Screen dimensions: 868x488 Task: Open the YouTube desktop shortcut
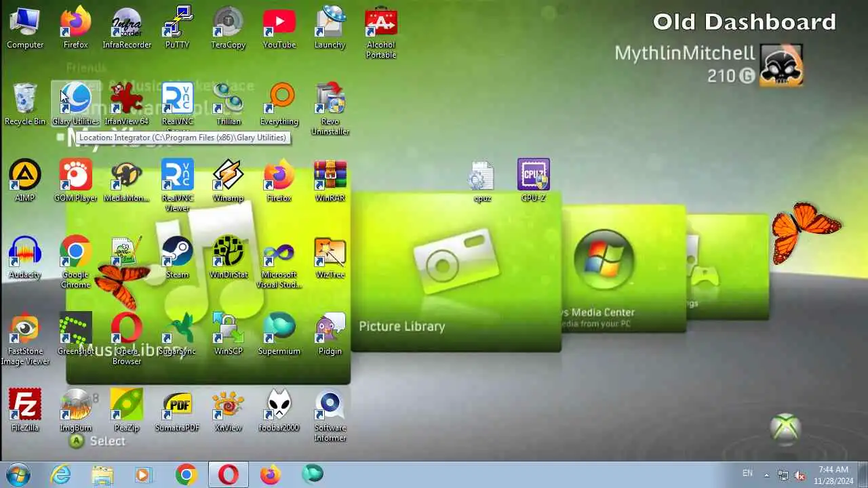pyautogui.click(x=279, y=28)
